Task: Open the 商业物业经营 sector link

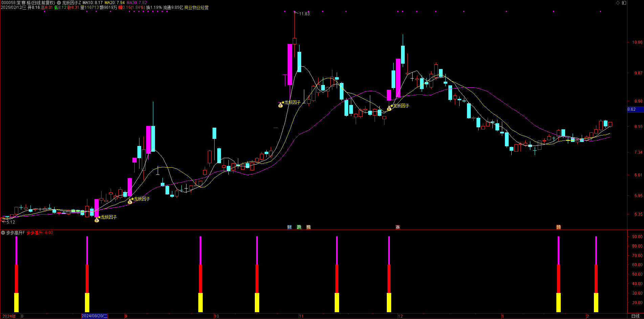Action: point(196,7)
